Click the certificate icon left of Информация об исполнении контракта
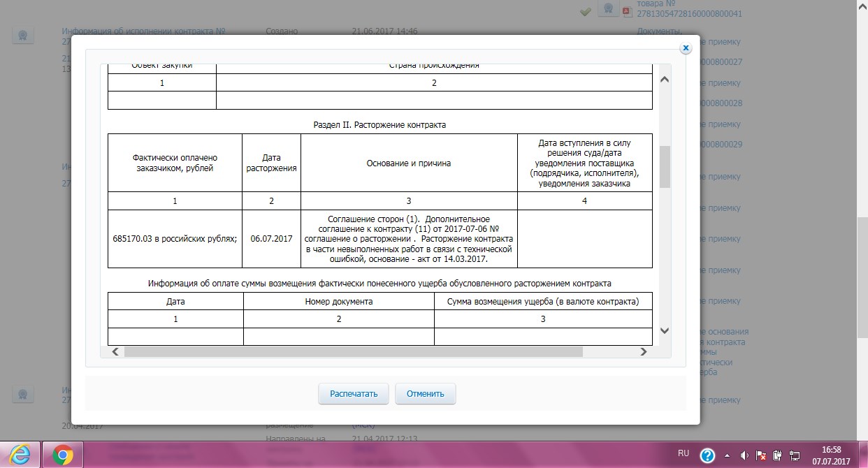The image size is (868, 468). pos(23,36)
